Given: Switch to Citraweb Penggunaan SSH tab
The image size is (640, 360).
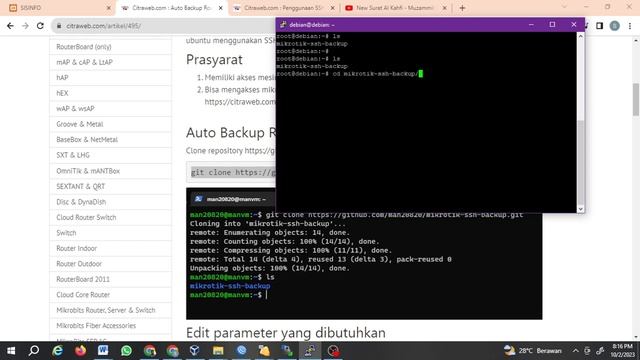Looking at the screenshot, I should [x=284, y=8].
